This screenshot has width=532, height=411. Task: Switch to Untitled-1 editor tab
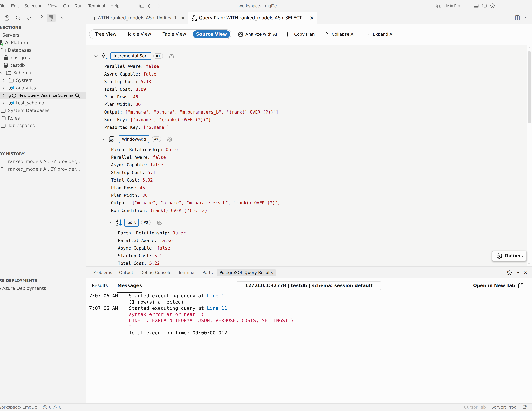[137, 18]
